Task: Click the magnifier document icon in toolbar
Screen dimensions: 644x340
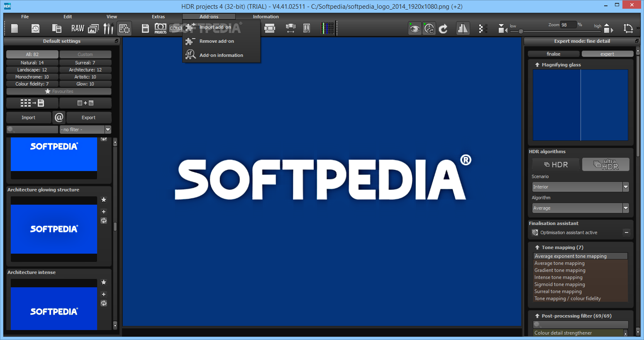Action: pyautogui.click(x=307, y=28)
